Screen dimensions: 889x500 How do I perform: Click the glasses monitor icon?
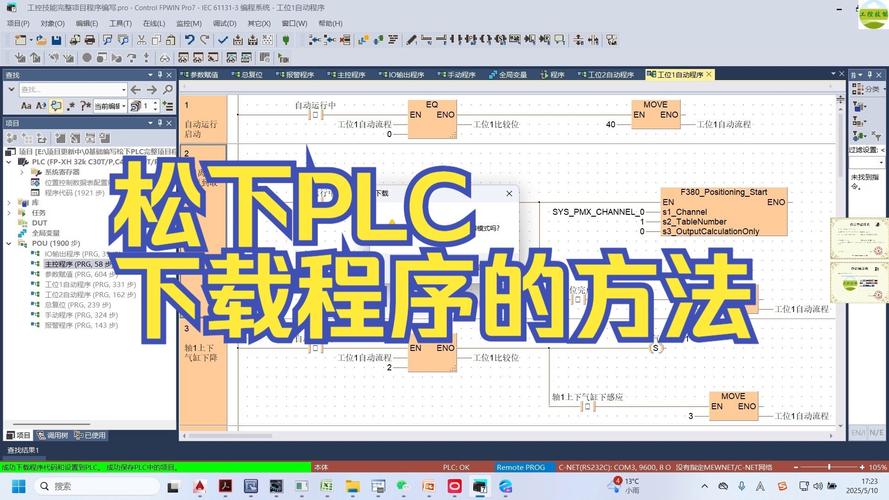(x=164, y=58)
